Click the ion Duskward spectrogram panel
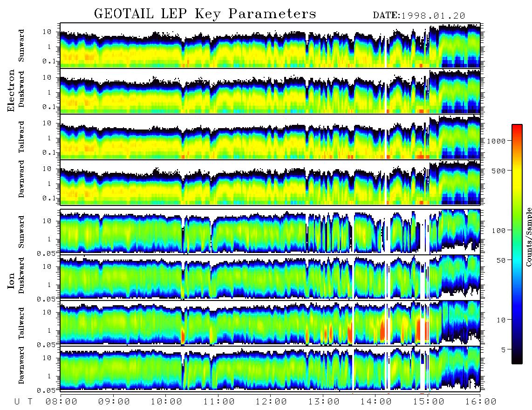Screen dimensions: 532x410 click(270, 277)
